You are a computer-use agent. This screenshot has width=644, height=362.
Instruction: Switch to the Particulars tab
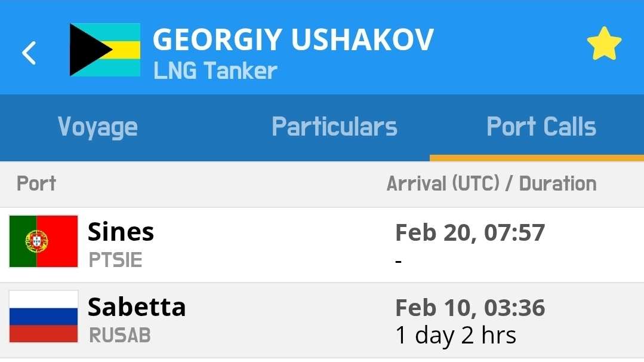[x=334, y=127]
